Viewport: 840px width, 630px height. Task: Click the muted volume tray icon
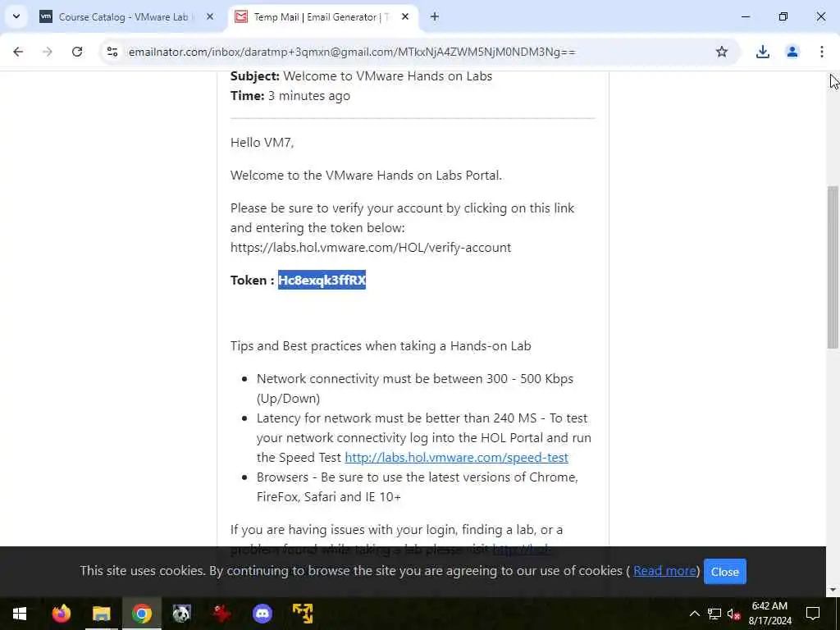(733, 614)
